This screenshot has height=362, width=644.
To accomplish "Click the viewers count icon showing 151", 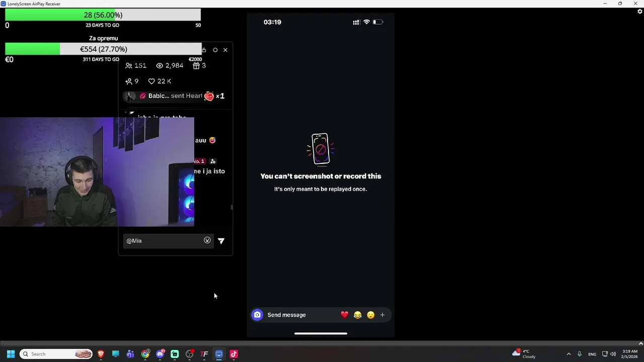I will click(129, 65).
